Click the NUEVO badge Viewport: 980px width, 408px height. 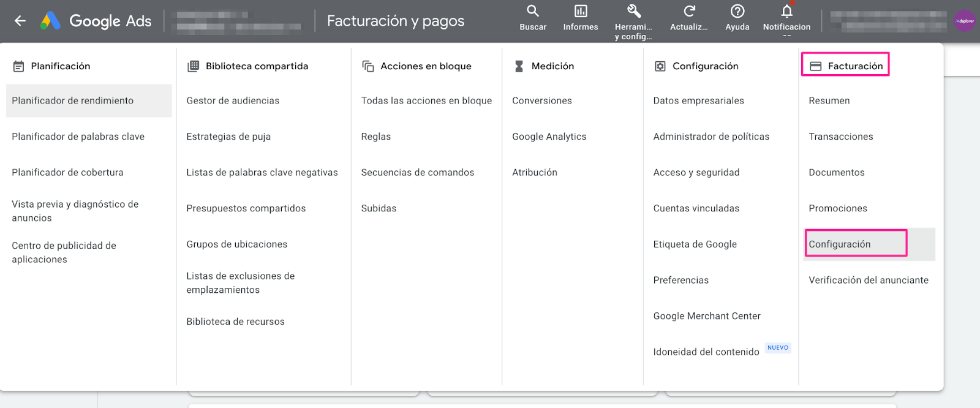coord(778,348)
